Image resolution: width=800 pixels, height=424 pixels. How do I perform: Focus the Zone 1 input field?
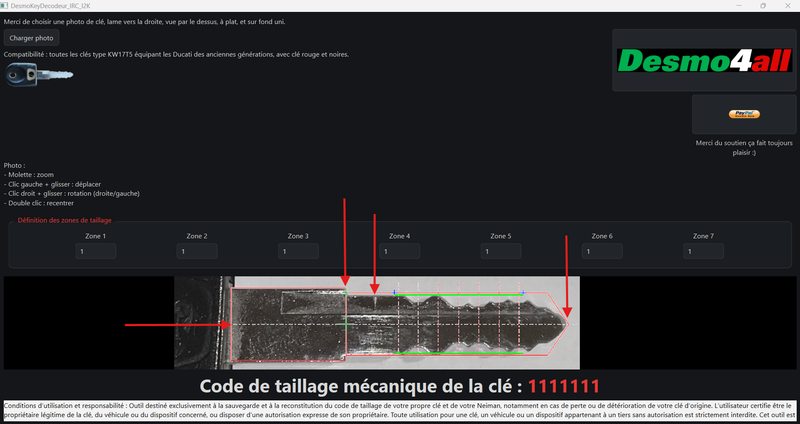(x=95, y=251)
